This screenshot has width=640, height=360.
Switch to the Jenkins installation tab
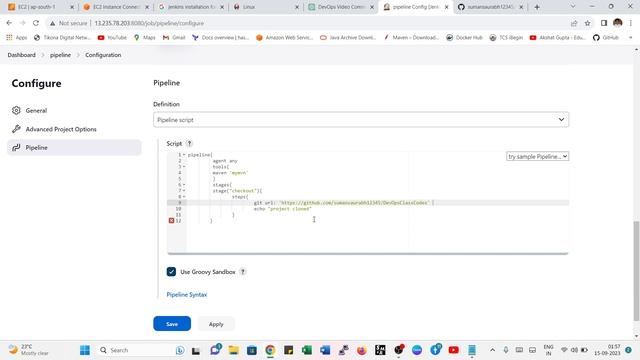coord(191,7)
